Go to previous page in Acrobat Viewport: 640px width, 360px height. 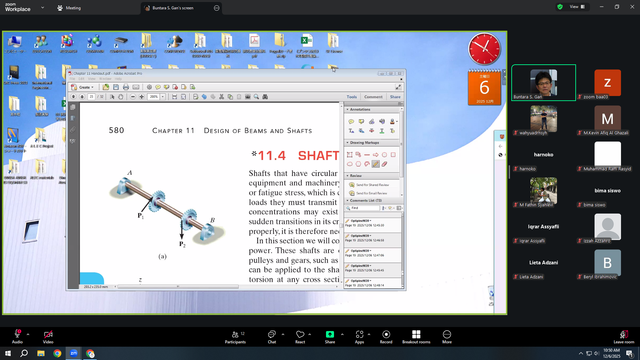pos(73,97)
